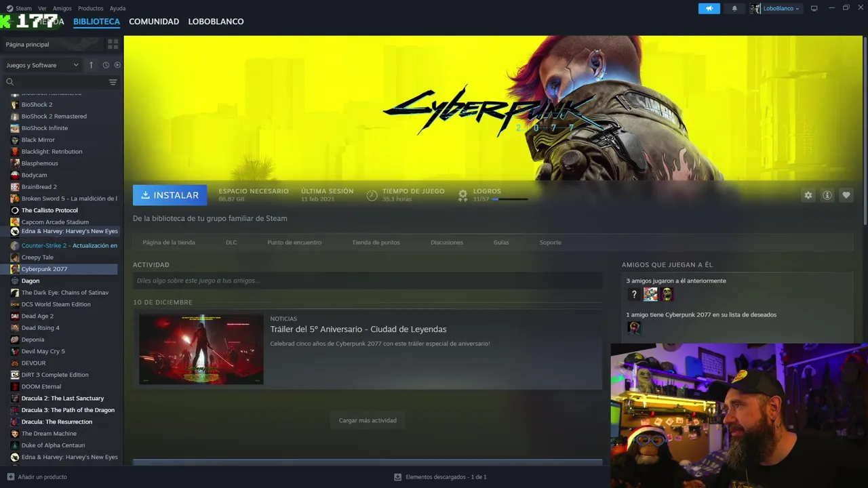Switch to Big Picture mode monitor icon

click(x=814, y=8)
